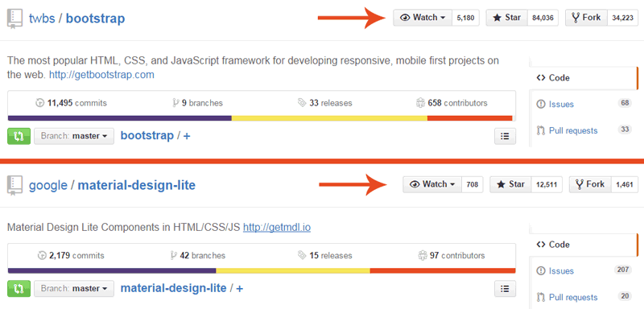Click orange segment of material-design-lite language bar
Screen dimensions: 644x309
coord(443,270)
